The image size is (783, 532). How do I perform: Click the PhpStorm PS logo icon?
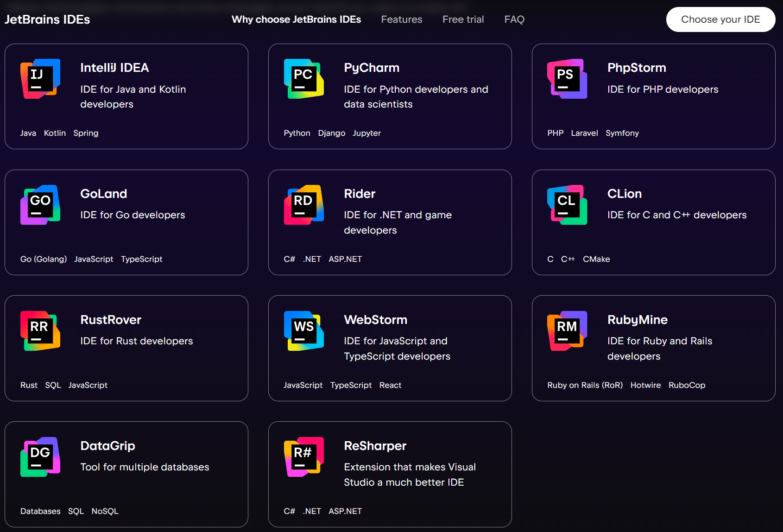[567, 79]
